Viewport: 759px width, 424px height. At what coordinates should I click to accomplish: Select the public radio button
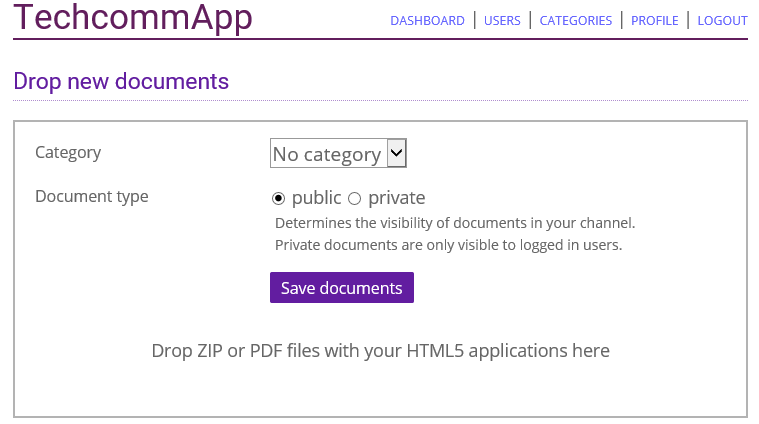point(279,198)
